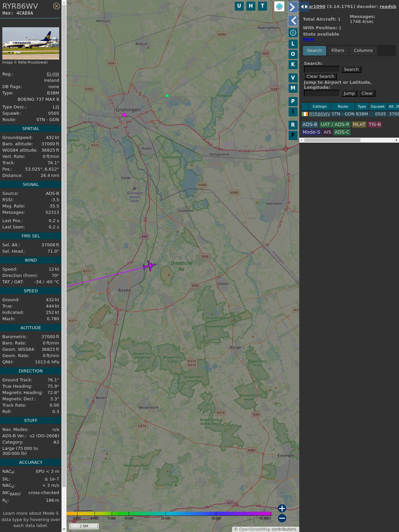Screen dimensions: 399x532
Task: Click the R map button
Action: (293, 125)
